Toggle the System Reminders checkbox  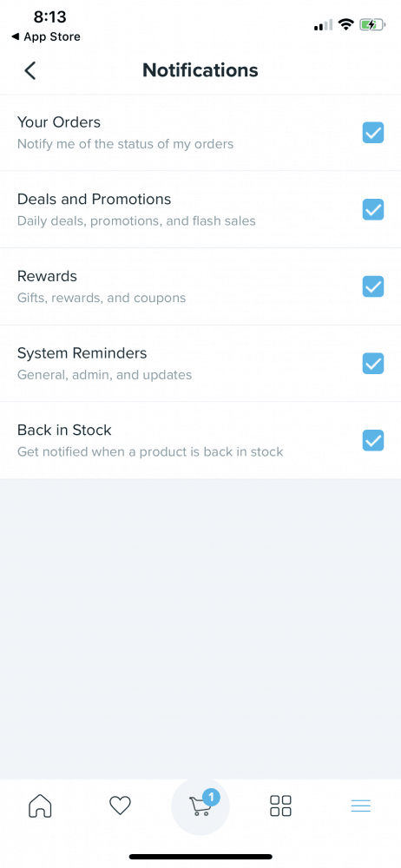click(372, 364)
